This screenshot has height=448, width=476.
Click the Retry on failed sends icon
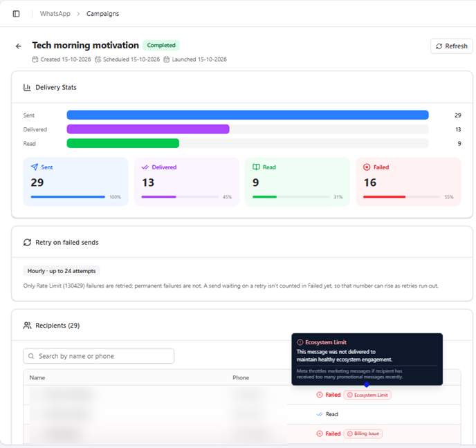coord(27,243)
